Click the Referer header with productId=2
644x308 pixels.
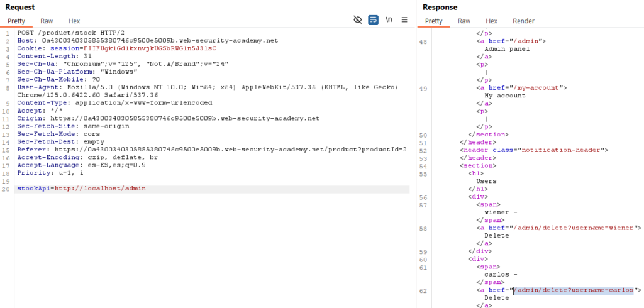click(x=212, y=150)
